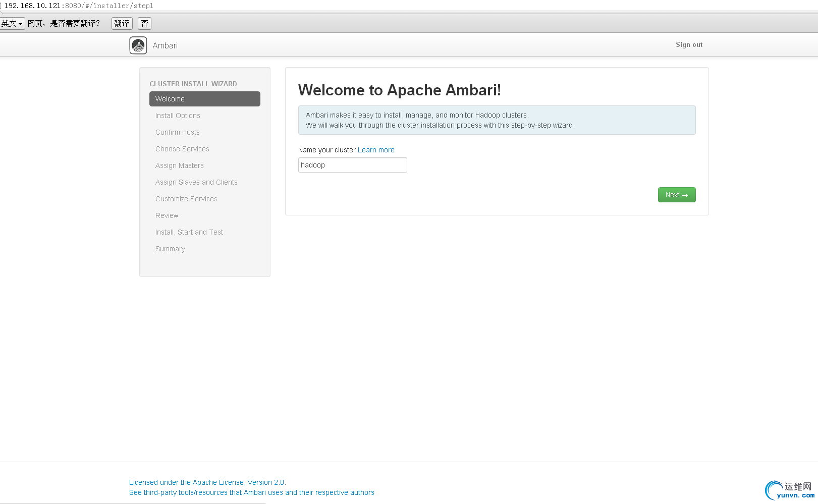This screenshot has width=818, height=504.
Task: Open the Apache License Version 2.0 link
Action: coord(207,482)
